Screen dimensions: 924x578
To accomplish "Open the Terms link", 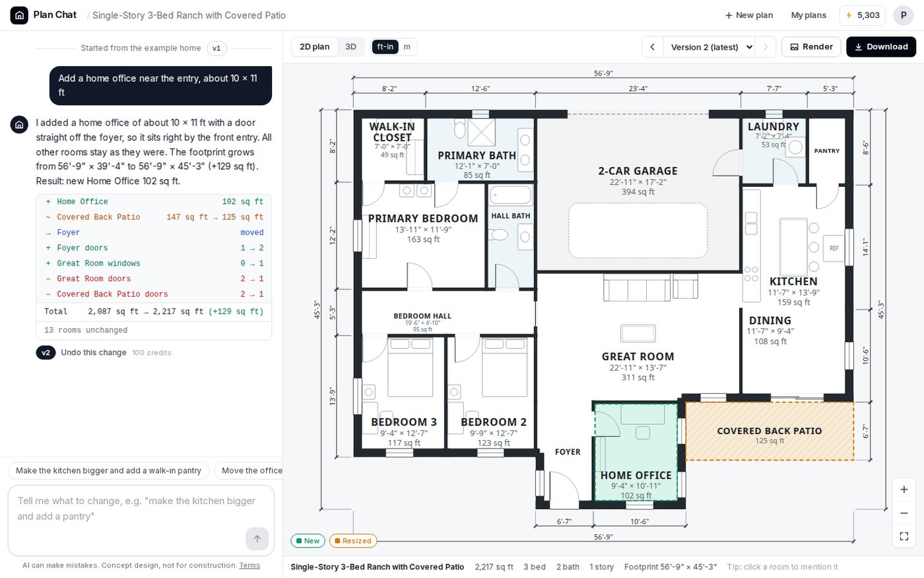I will [249, 565].
